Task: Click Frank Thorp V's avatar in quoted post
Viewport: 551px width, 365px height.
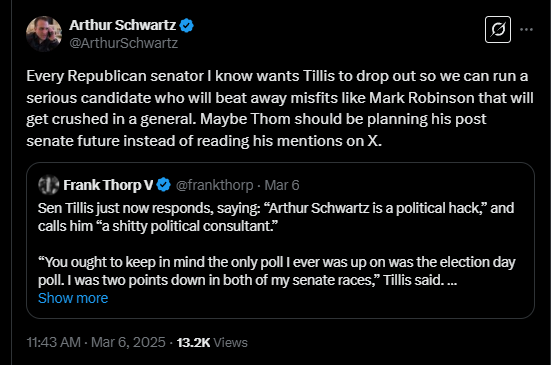Action: (x=48, y=185)
